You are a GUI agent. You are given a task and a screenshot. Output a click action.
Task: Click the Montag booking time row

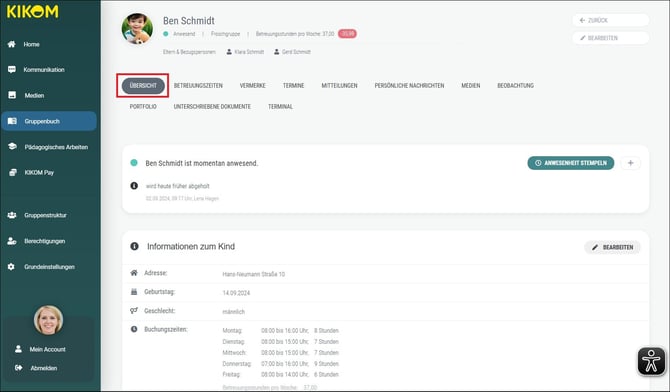[280, 330]
